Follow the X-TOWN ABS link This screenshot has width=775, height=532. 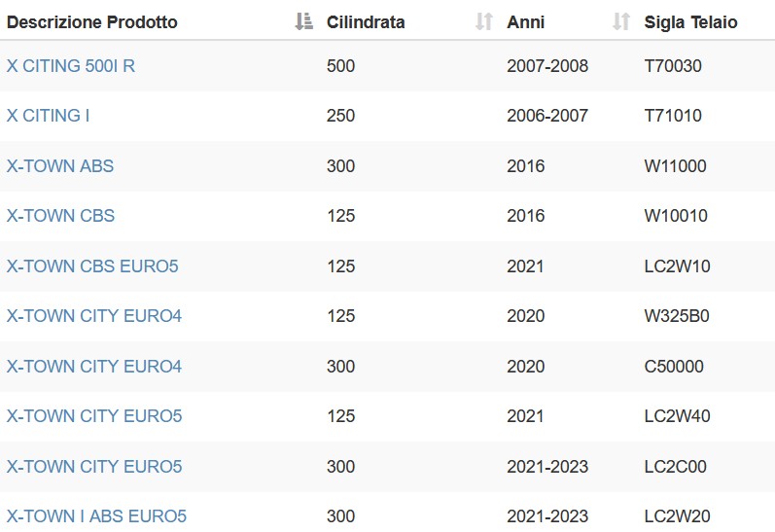(60, 166)
